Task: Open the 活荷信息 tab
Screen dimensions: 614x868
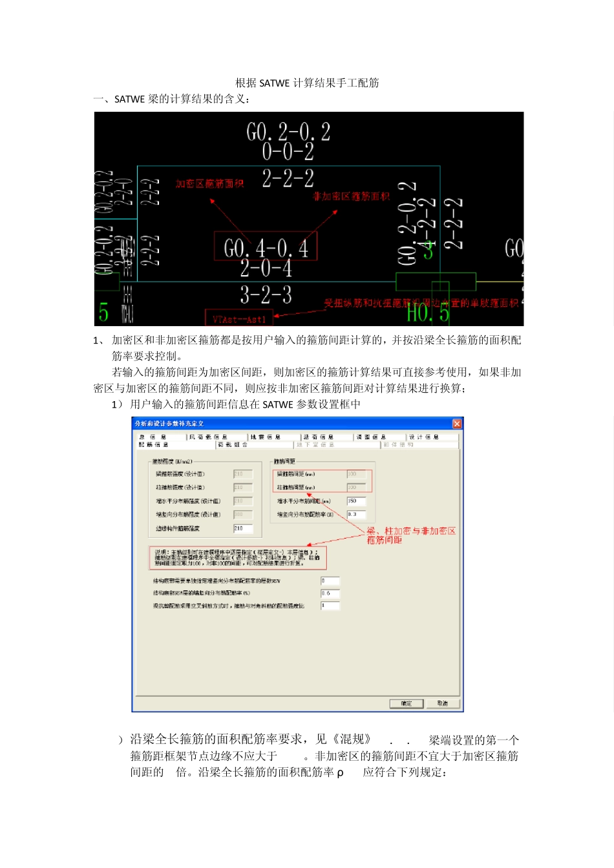Action: pos(327,437)
